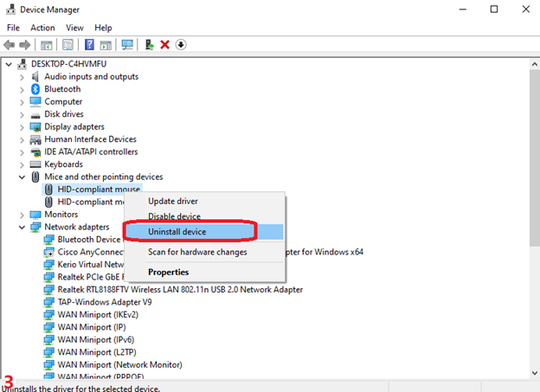Expand the Keyboards category
540x392 pixels.
point(22,165)
